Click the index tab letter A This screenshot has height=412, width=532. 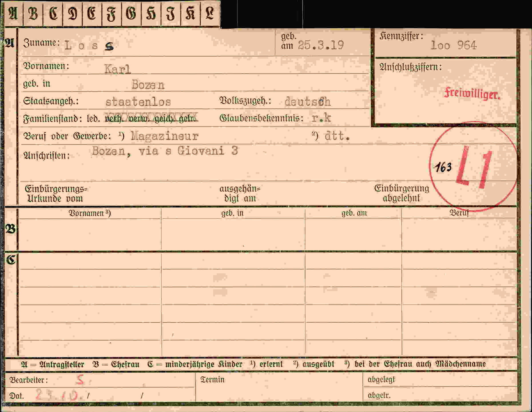(13, 13)
